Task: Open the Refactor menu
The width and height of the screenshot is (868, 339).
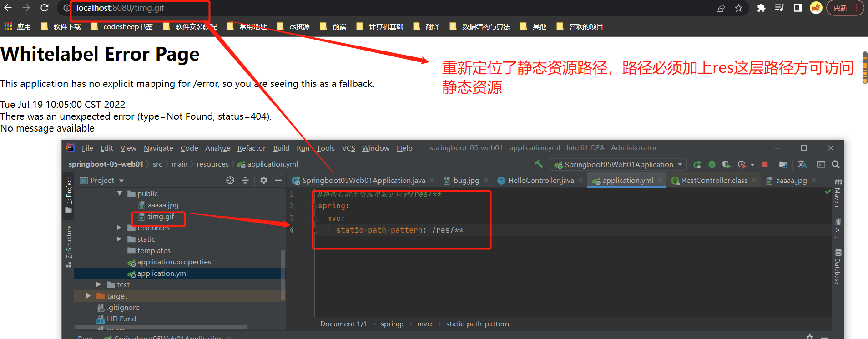Action: tap(251, 148)
